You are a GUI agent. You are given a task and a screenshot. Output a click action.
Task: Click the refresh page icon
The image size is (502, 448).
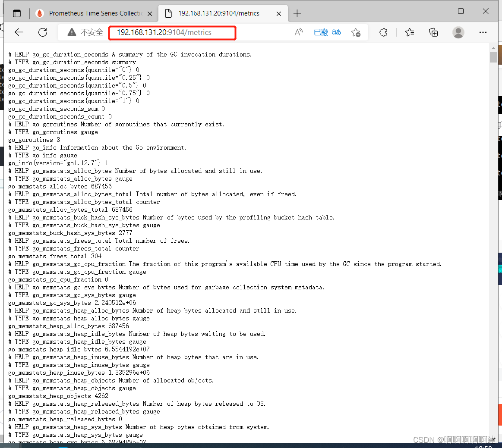point(42,32)
